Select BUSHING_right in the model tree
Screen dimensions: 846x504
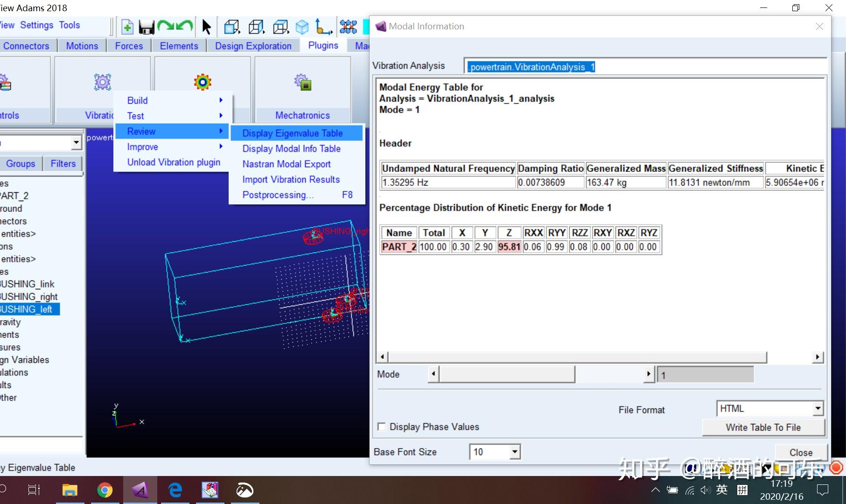click(x=29, y=296)
